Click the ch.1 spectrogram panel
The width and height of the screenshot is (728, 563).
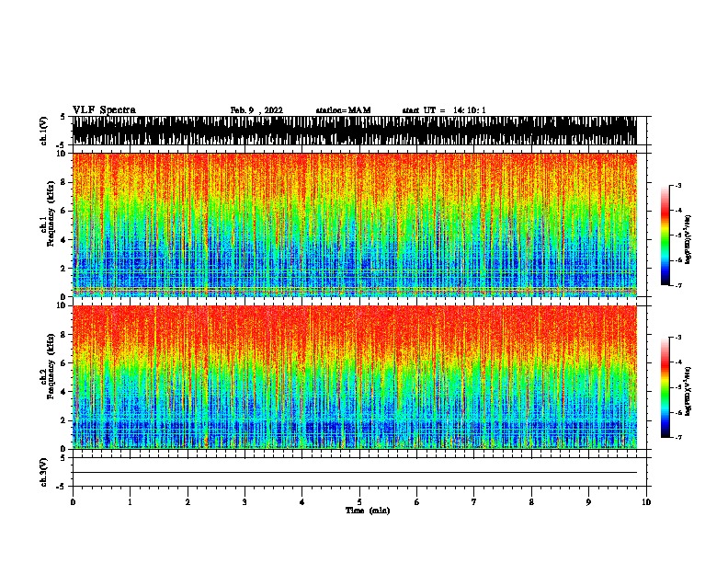coord(355,224)
